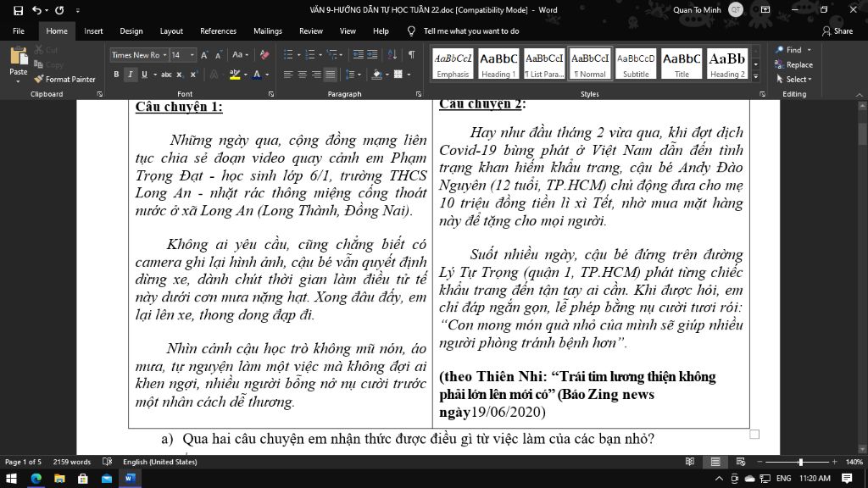Open the Change Case menu
Screen dimensions: 868x488
pos(240,55)
